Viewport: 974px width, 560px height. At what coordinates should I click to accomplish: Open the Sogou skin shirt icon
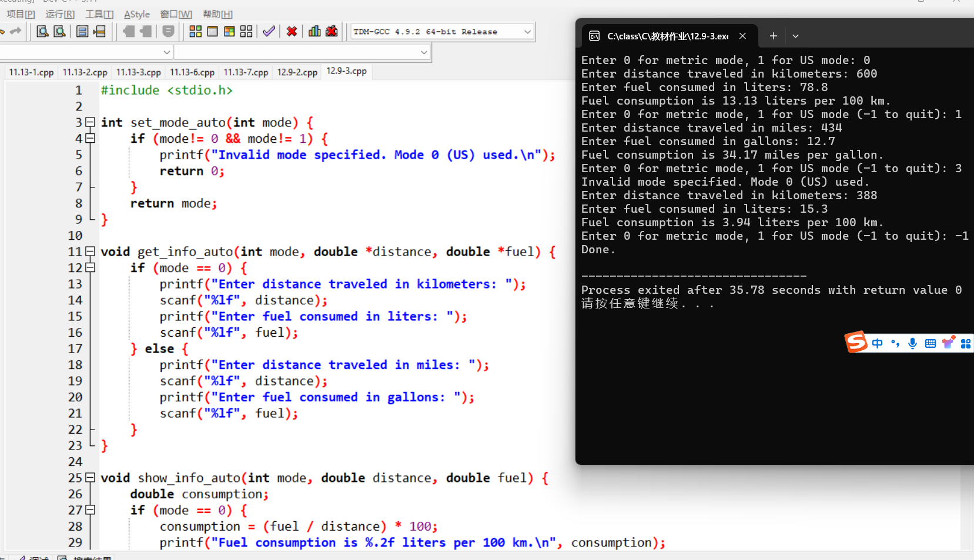click(948, 343)
